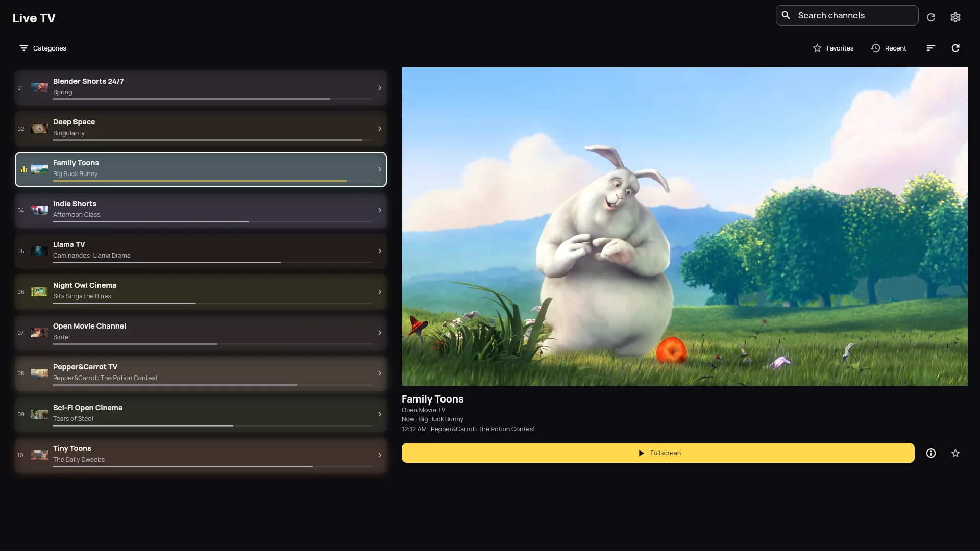Viewport: 980px width, 551px height.
Task: Click into the Search channels field
Action: 847,15
